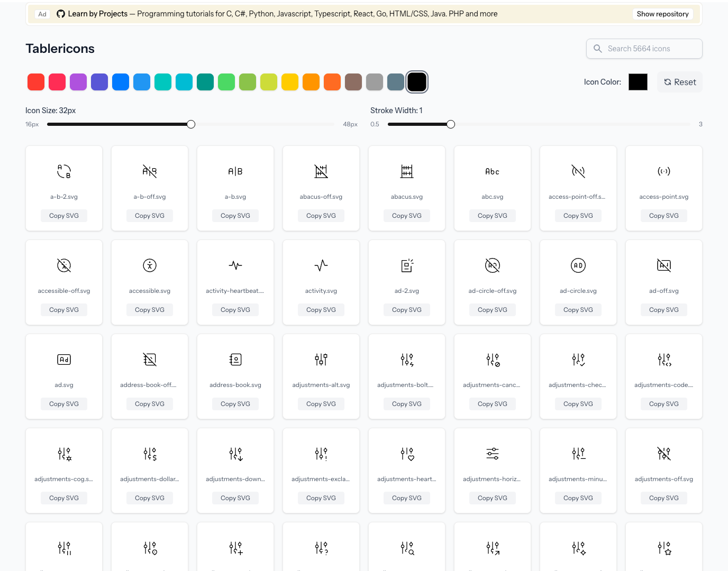Click Copy SVG under abc.svg
The image size is (728, 571).
(492, 215)
